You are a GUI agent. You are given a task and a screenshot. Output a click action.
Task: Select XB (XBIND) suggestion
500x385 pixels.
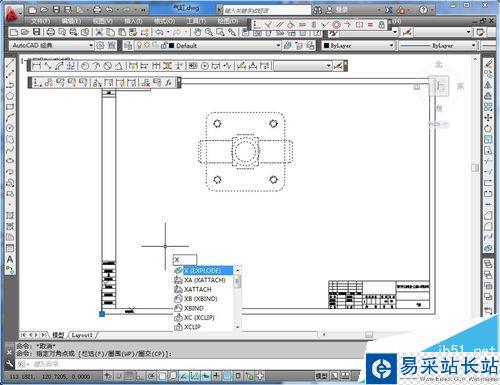[x=203, y=299]
